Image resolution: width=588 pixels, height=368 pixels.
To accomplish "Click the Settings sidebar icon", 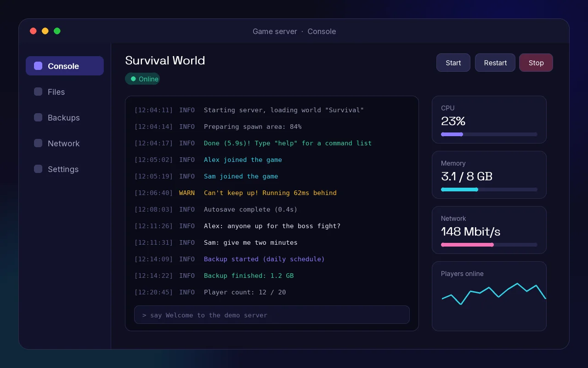I will click(38, 169).
